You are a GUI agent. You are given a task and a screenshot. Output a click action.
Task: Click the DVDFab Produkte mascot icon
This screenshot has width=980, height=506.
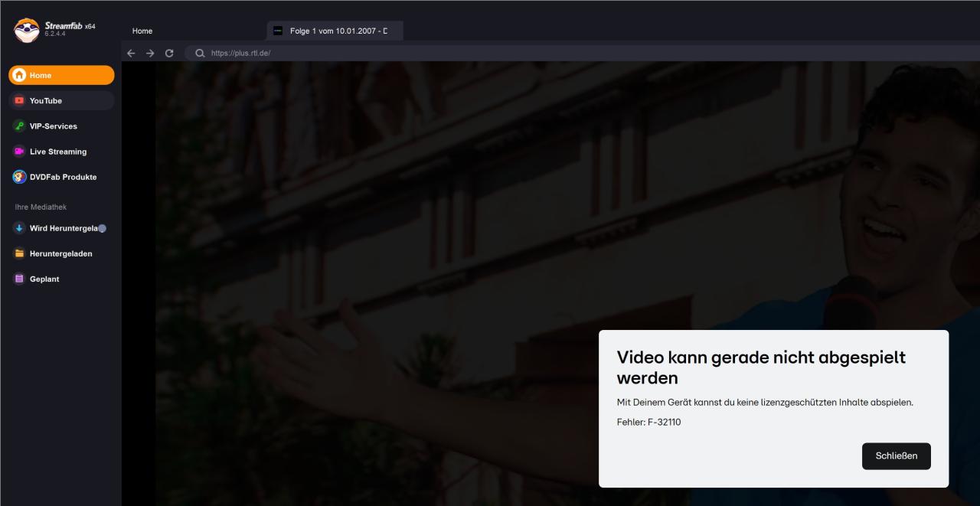[x=20, y=177]
